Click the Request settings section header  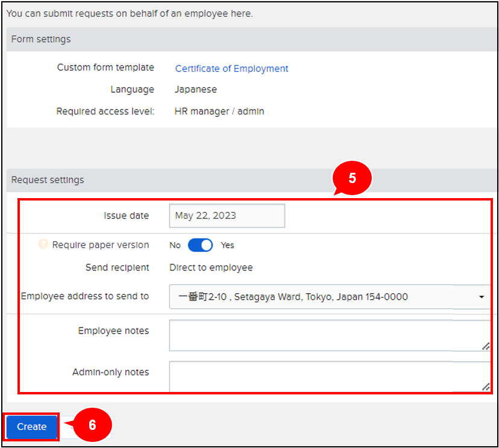pyautogui.click(x=48, y=180)
